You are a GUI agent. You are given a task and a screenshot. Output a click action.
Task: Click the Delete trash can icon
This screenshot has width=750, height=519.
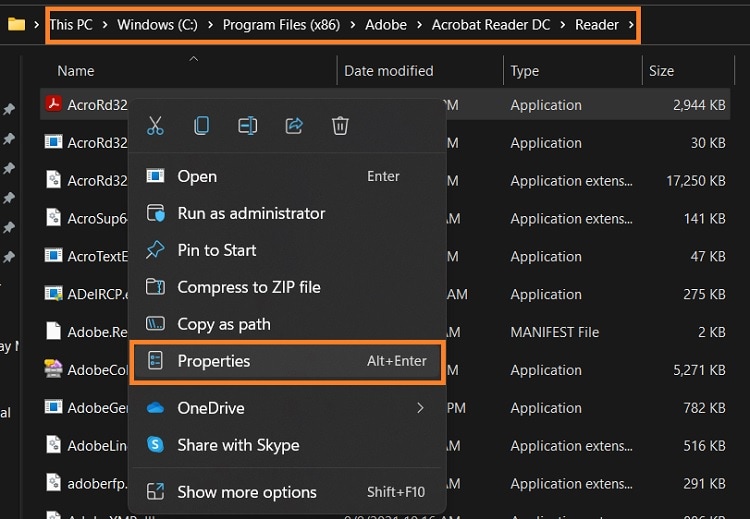click(x=340, y=126)
